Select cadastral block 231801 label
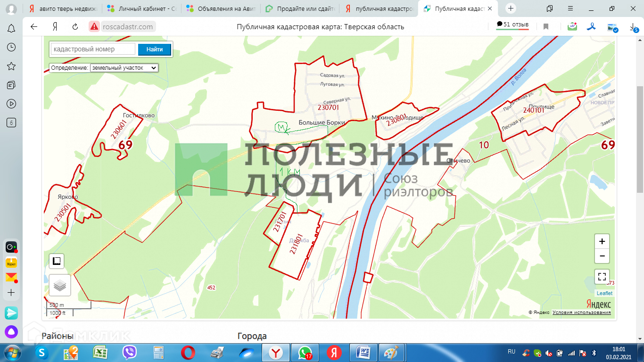Screen dimensions: 644x362 coord(296,244)
